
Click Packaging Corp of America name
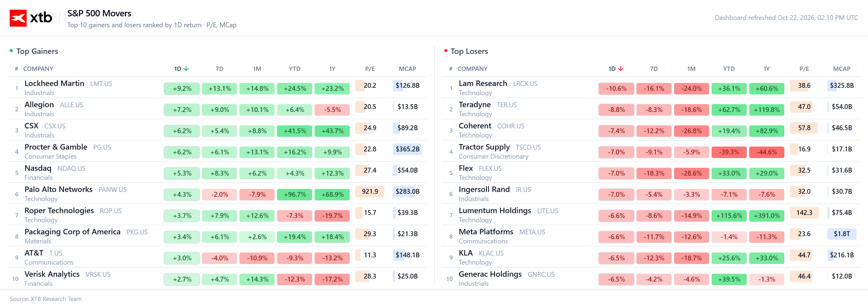[x=72, y=232]
